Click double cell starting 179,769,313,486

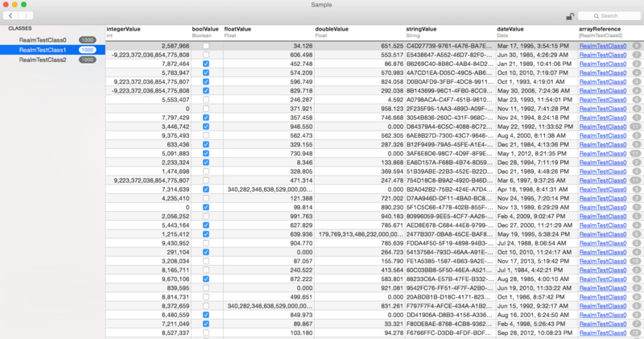tap(359, 234)
